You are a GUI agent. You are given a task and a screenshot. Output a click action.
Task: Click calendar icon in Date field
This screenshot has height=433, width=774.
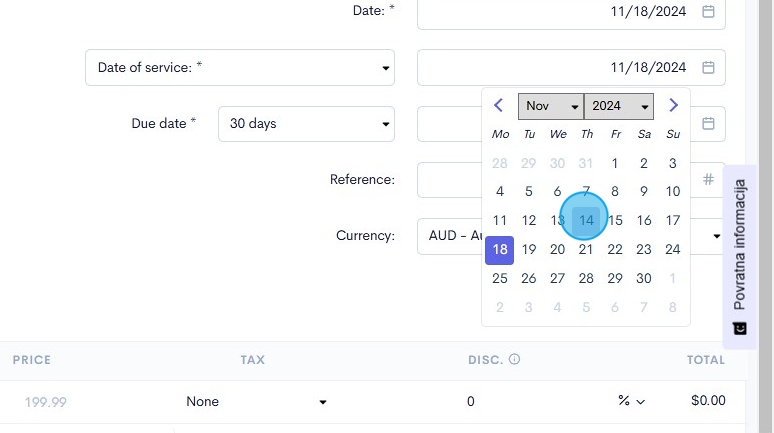coord(708,11)
